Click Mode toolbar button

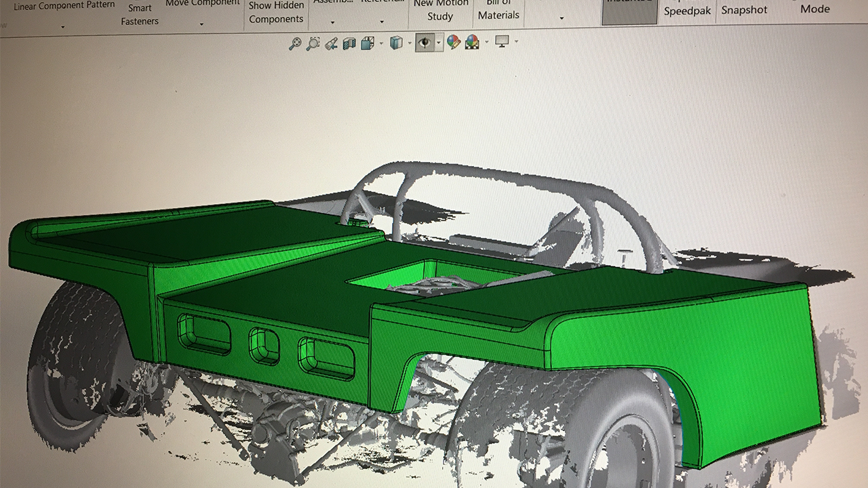pyautogui.click(x=814, y=9)
